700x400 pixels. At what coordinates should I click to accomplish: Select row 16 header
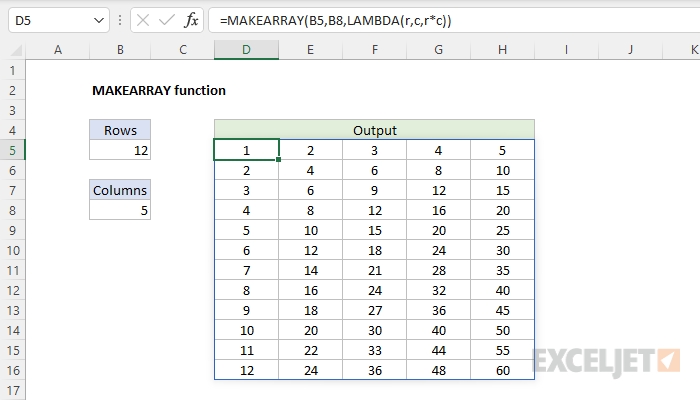pyautogui.click(x=12, y=370)
